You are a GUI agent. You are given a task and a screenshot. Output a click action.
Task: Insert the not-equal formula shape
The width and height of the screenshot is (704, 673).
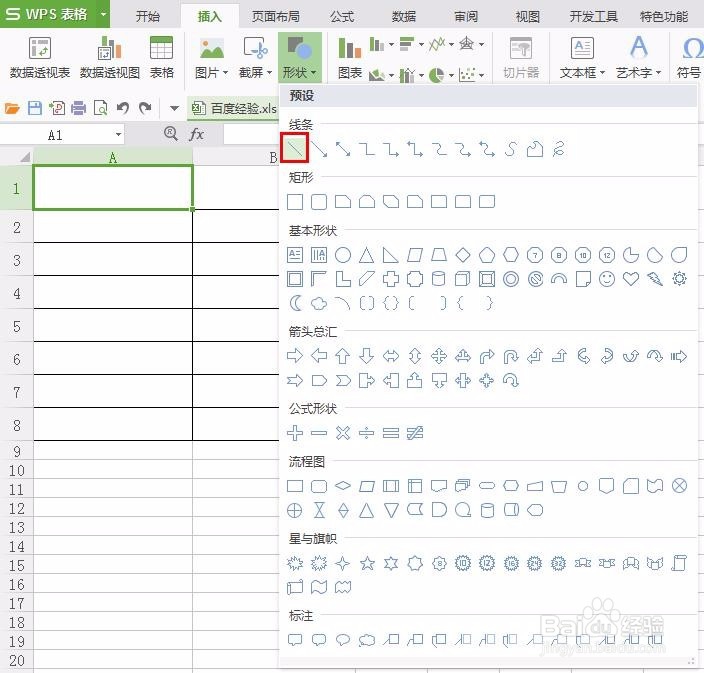tap(415, 433)
